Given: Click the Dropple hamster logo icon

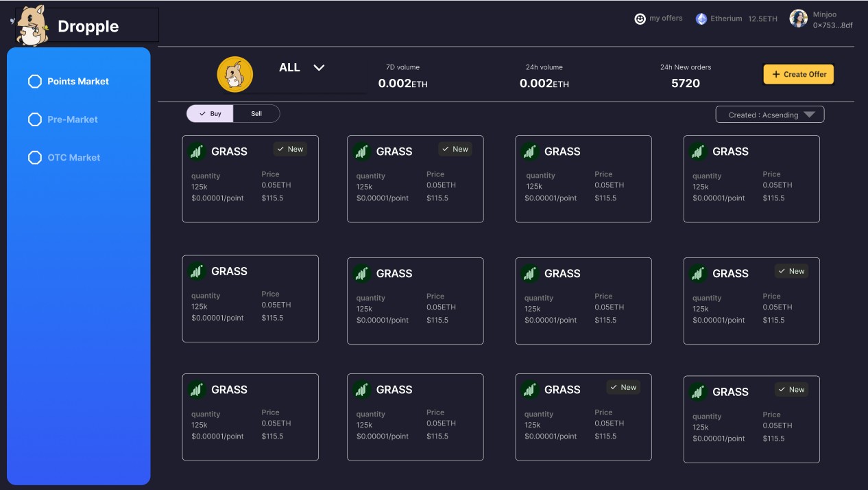Looking at the screenshot, I should click(x=31, y=26).
